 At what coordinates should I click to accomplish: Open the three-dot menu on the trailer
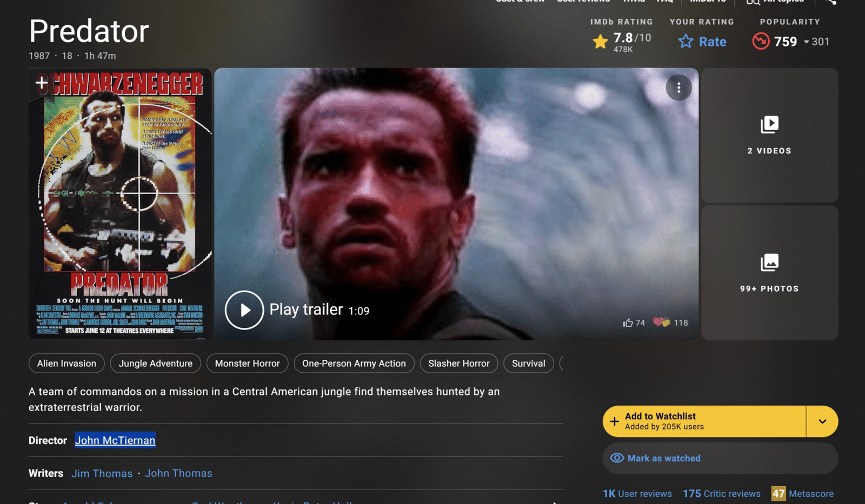[678, 88]
